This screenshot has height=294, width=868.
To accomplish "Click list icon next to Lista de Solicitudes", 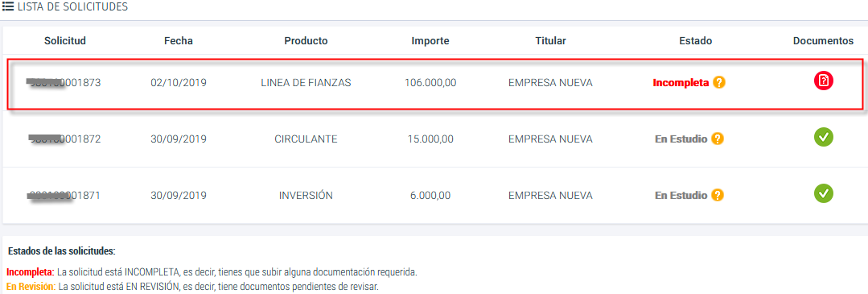I will (x=8, y=7).
